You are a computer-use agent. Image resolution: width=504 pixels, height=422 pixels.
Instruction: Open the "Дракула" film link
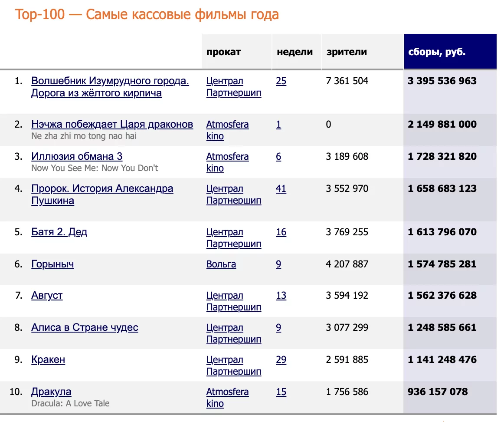(x=51, y=392)
